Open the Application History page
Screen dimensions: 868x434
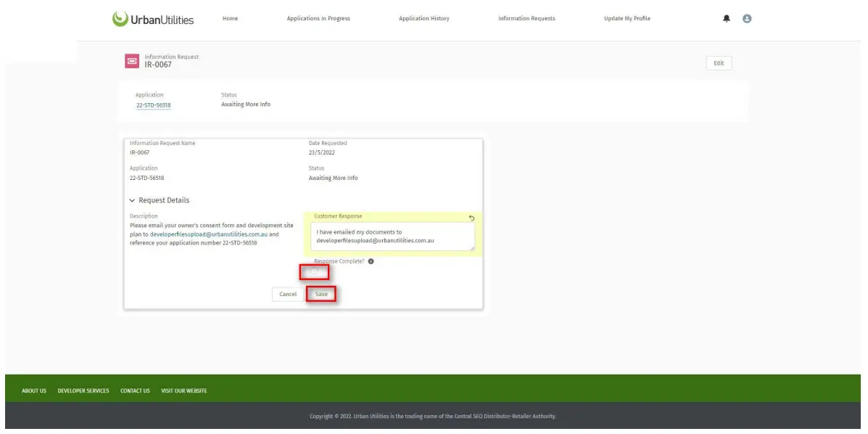pos(423,18)
